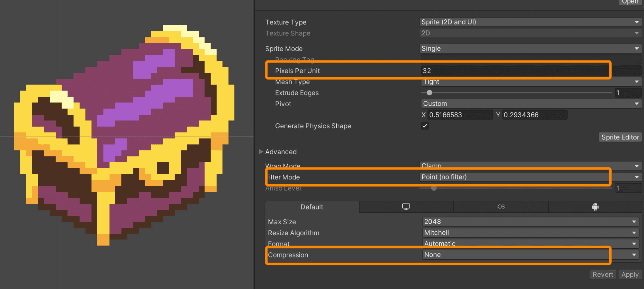
Task: Select the desktop monitor platform tab
Action: 406,207
